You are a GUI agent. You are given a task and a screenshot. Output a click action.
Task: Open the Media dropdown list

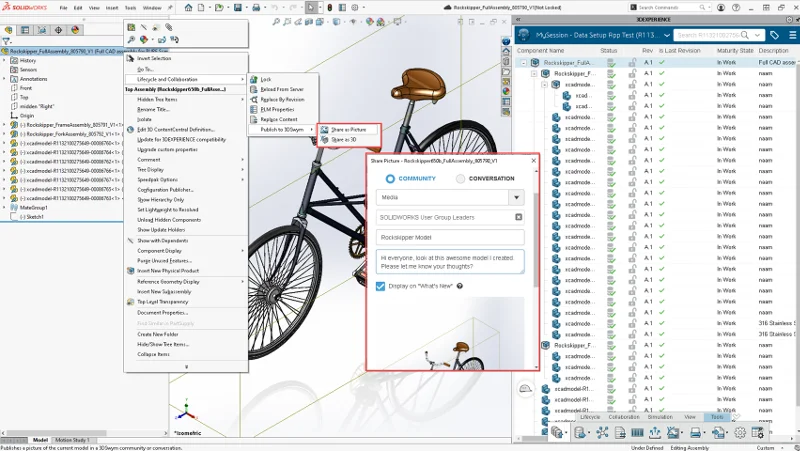click(516, 198)
